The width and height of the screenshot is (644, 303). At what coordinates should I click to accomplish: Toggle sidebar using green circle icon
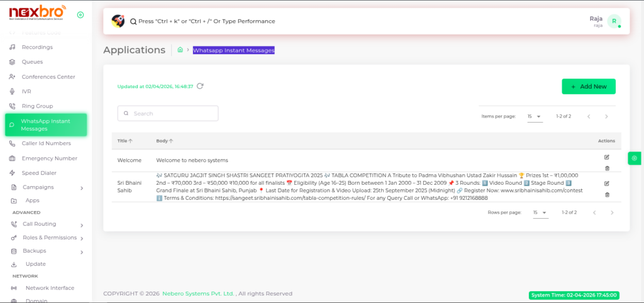click(80, 14)
